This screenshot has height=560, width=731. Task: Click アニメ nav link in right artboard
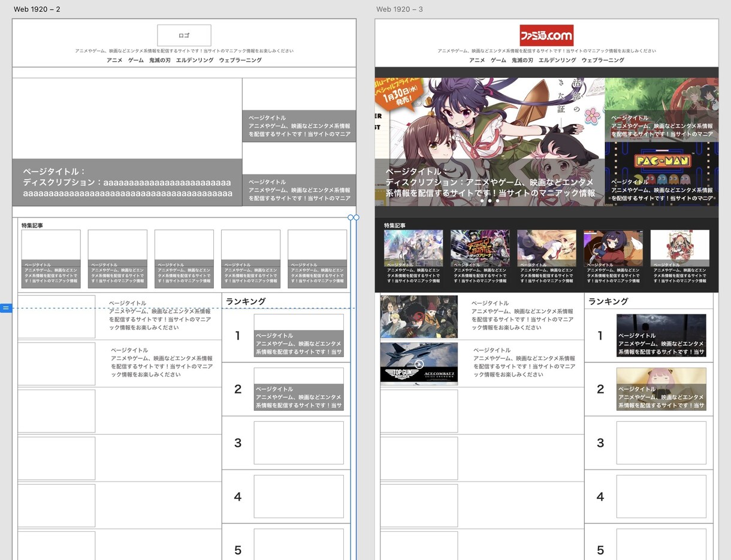[477, 60]
